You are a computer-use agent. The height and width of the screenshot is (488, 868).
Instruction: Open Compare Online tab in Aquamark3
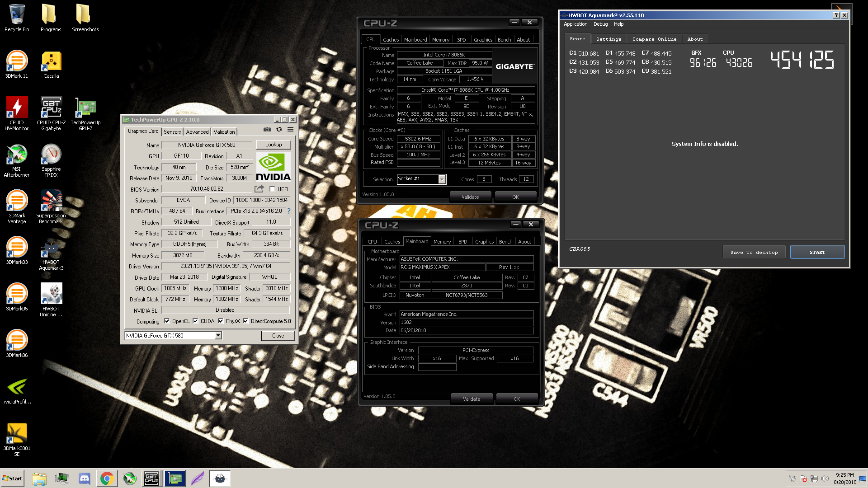[654, 39]
